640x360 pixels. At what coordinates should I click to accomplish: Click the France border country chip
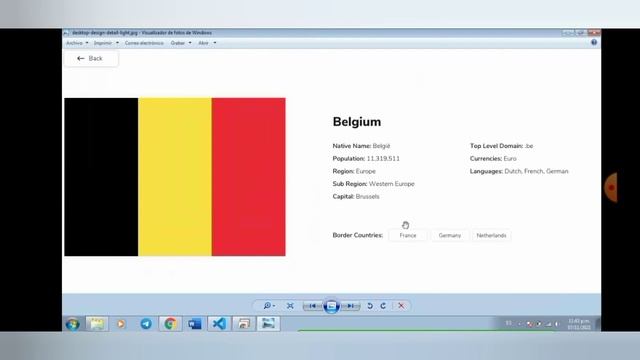click(408, 236)
